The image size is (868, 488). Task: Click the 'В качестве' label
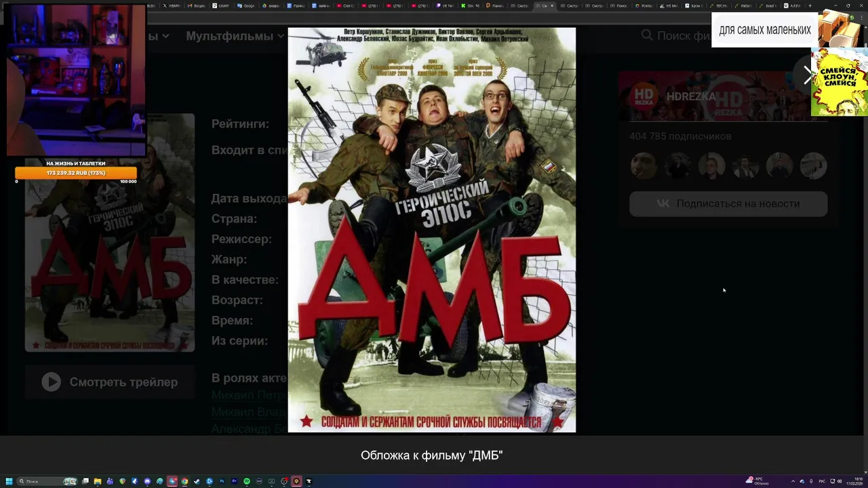click(x=245, y=280)
